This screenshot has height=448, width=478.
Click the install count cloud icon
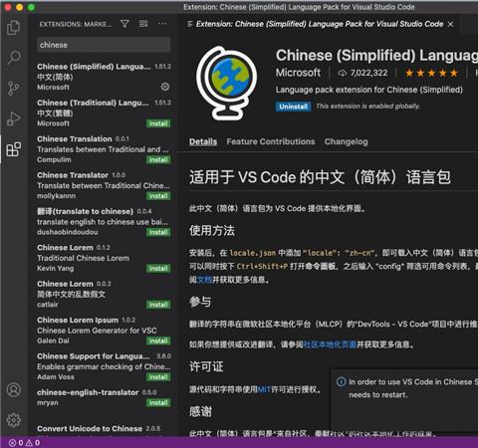click(x=343, y=73)
